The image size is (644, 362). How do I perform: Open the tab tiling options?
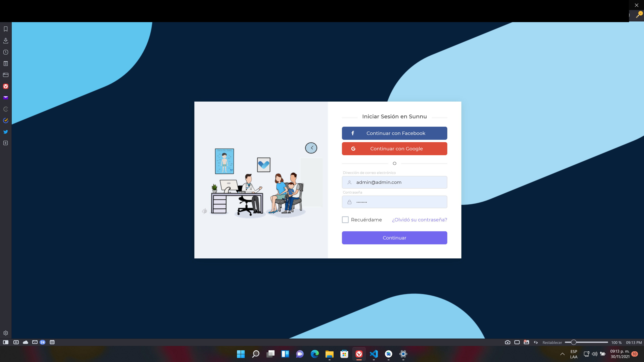517,342
